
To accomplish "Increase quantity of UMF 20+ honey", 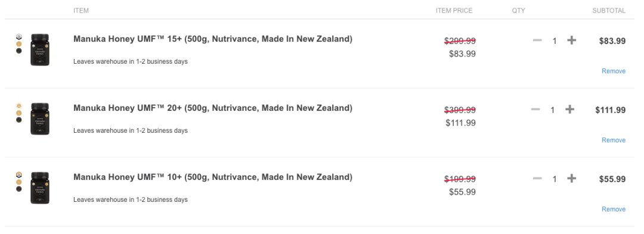I will (569, 110).
